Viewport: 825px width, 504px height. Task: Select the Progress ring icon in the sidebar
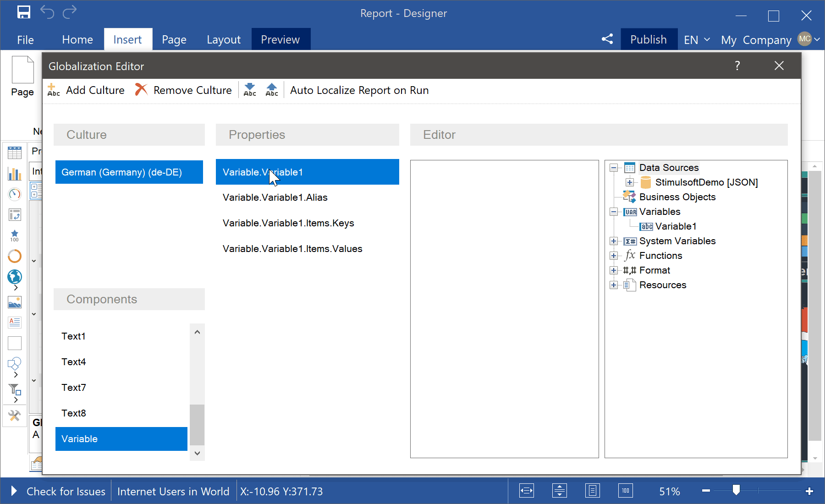(x=15, y=256)
